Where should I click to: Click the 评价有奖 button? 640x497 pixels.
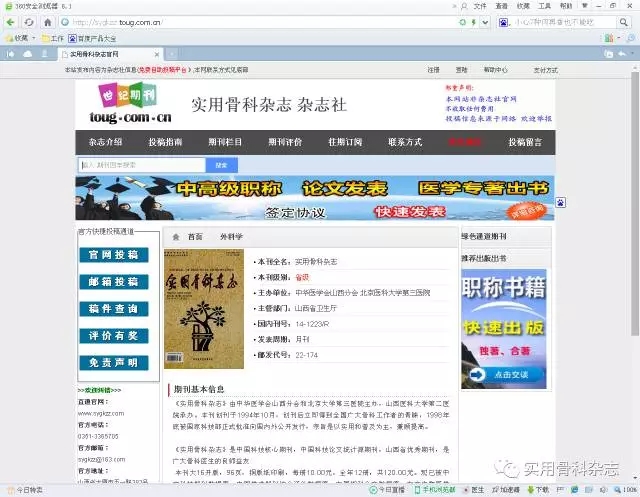113,336
